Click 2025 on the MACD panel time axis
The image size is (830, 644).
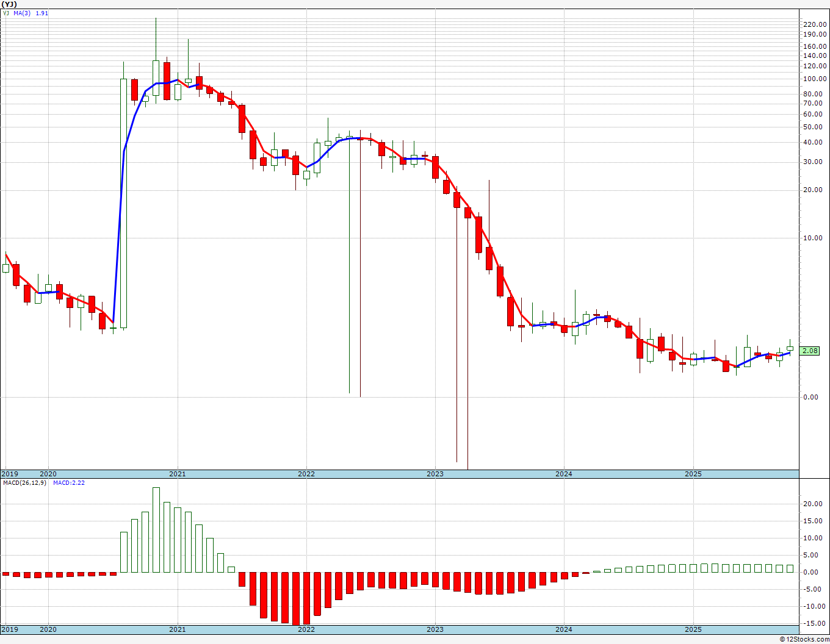[693, 629]
